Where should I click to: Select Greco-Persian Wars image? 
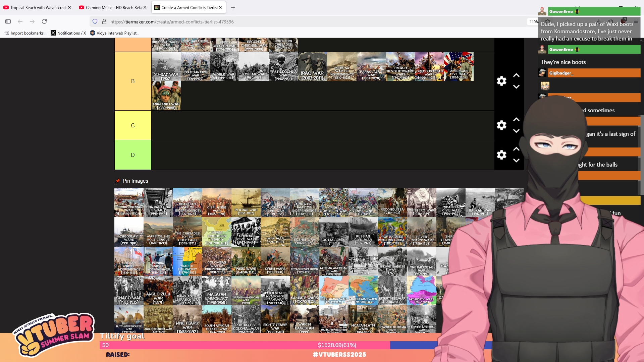tap(429, 66)
